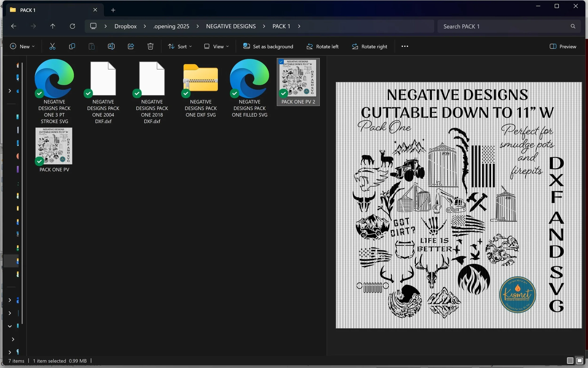Screen dimensions: 588x368
Task: Navigate back to previous folder
Action: coord(14,26)
